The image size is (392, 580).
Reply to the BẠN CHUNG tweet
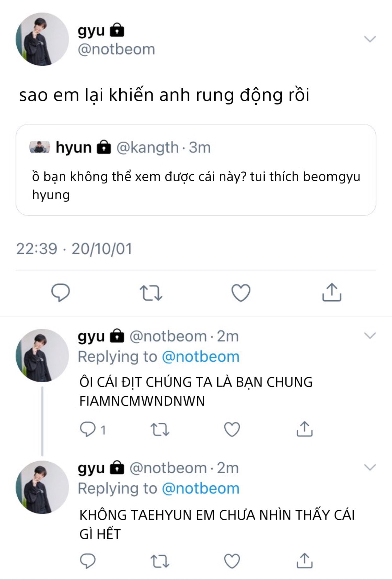point(88,429)
